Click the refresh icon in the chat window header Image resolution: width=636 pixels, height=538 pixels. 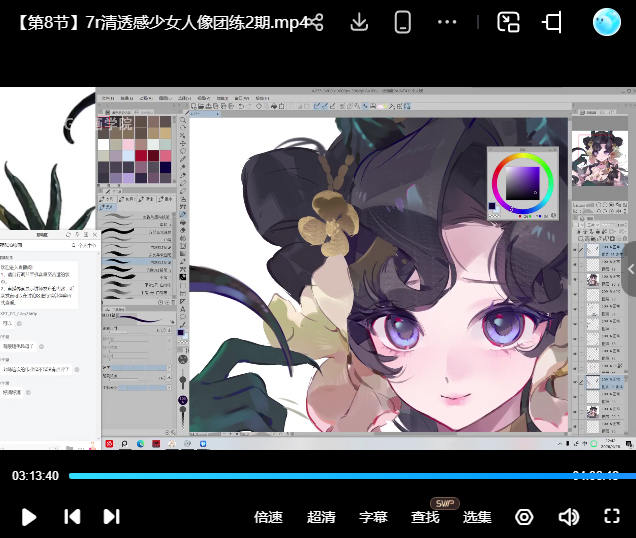[x=68, y=235]
